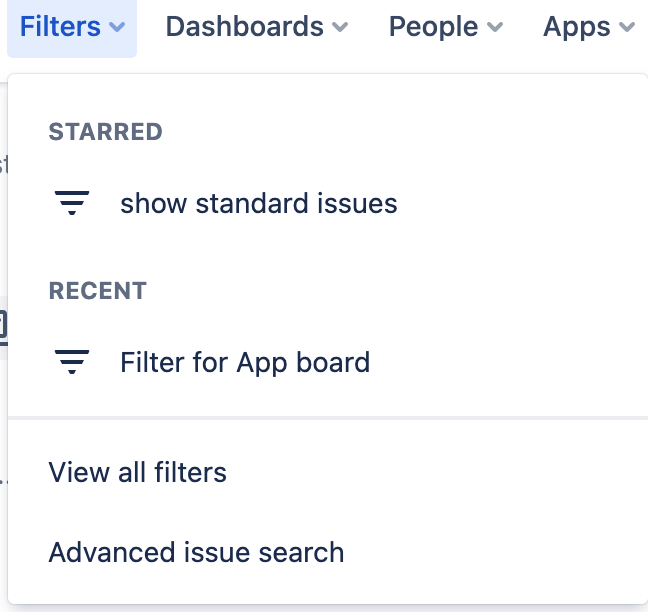Click the partially hidden icon at left edge
Image resolution: width=648 pixels, height=612 pixels.
click(x=3, y=324)
